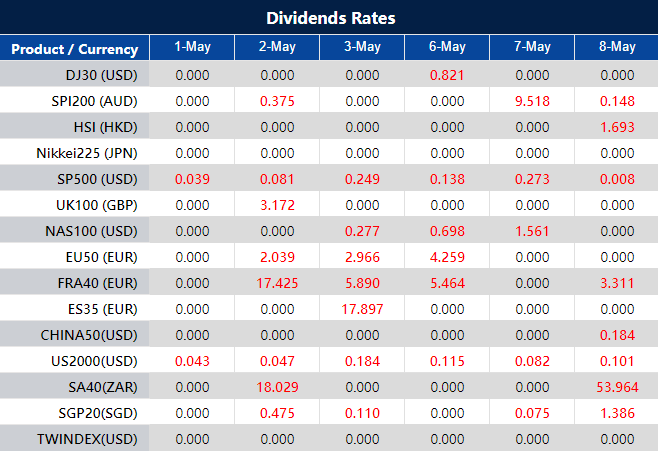
Task: Select the UK100 2-May value 3.172
Action: [x=277, y=205]
